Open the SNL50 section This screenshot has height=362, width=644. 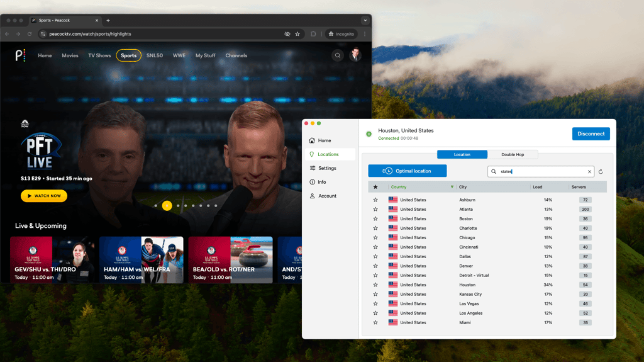coord(155,55)
